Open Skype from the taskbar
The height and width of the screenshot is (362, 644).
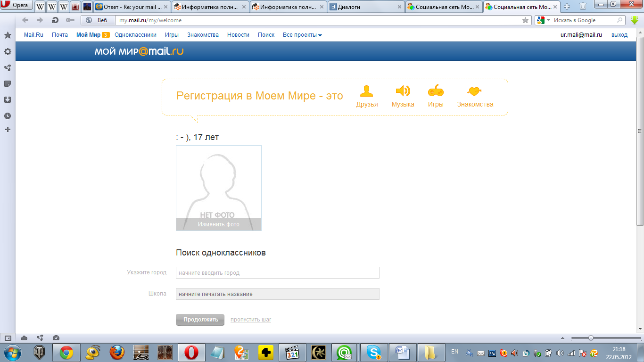pyautogui.click(x=375, y=352)
